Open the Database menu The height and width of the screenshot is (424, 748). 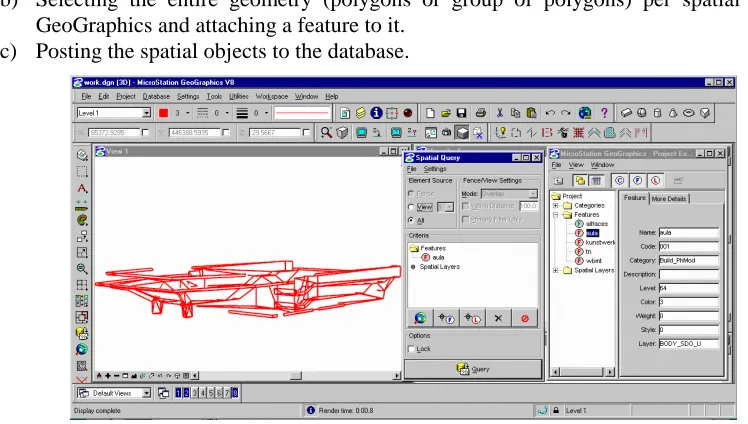[x=156, y=96]
